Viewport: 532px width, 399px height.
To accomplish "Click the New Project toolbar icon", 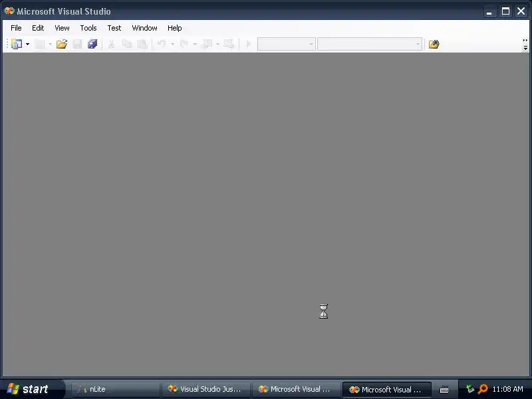I will [x=16, y=44].
